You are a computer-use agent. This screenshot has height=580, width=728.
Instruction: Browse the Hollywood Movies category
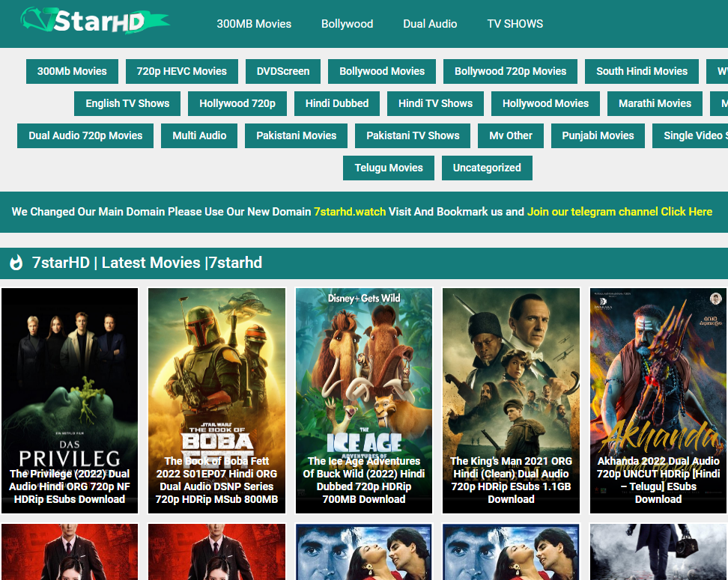coord(545,103)
